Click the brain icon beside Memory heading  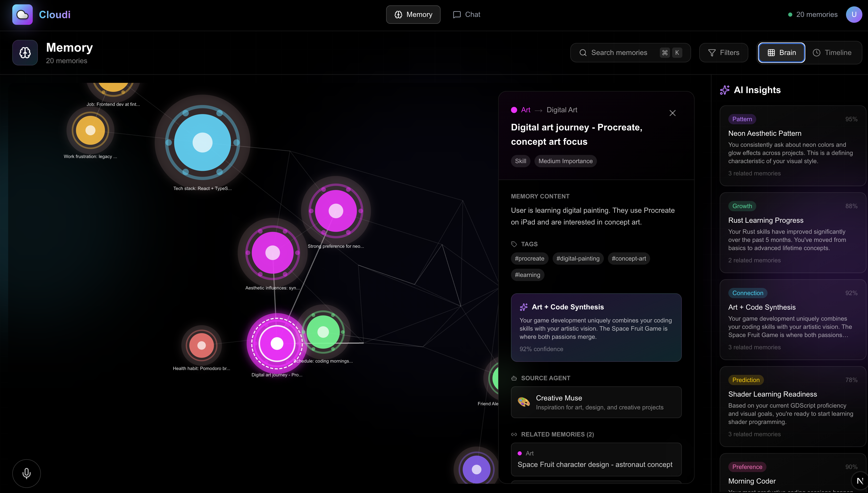[x=25, y=53]
